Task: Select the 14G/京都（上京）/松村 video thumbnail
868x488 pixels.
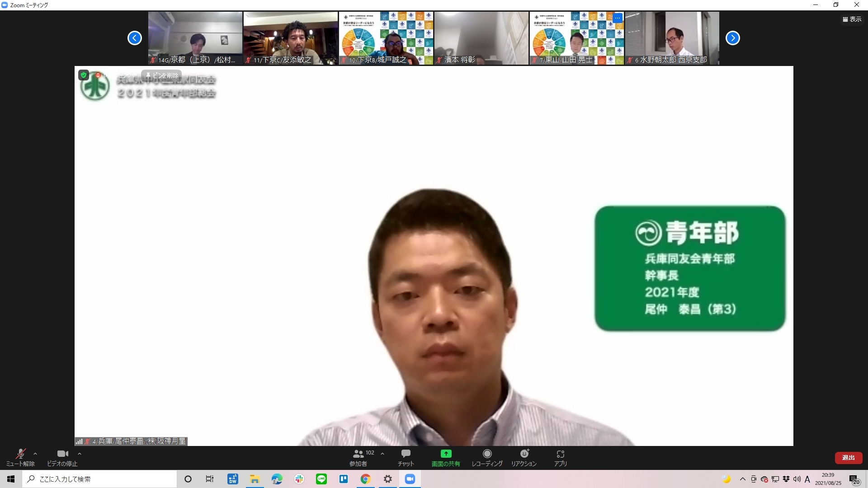Action: point(195,38)
